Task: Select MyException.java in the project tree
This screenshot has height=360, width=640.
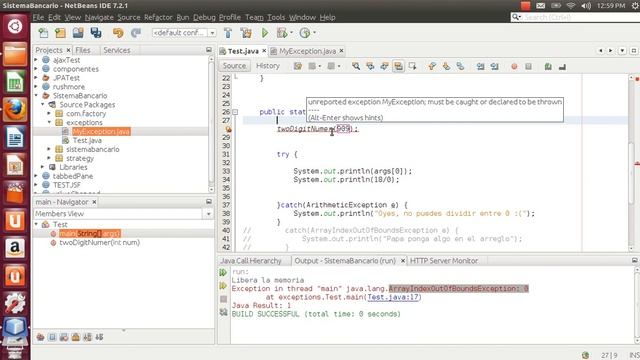Action: tap(101, 131)
